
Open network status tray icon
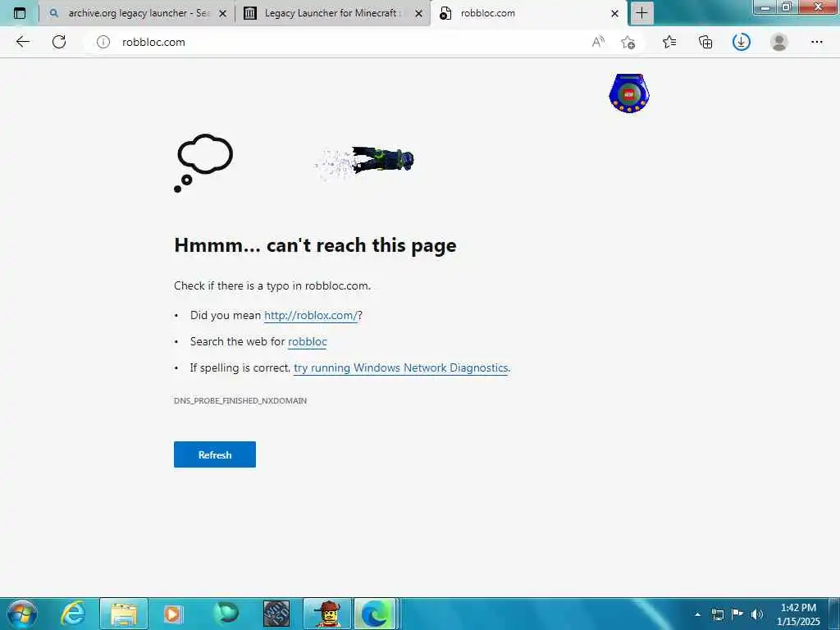pyautogui.click(x=717, y=614)
